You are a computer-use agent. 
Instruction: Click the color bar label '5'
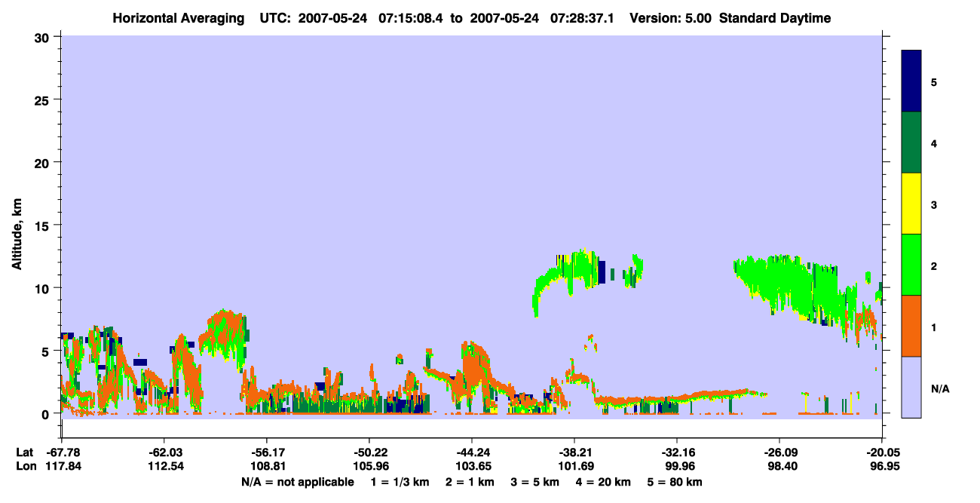coord(934,81)
